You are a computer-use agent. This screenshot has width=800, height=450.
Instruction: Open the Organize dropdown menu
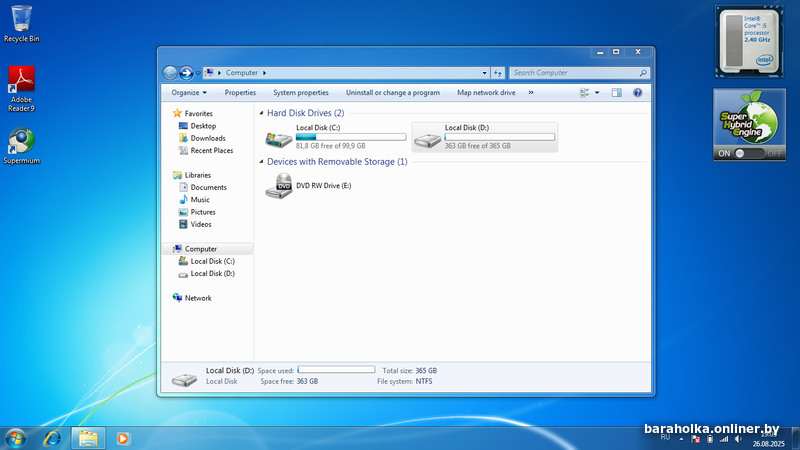189,92
